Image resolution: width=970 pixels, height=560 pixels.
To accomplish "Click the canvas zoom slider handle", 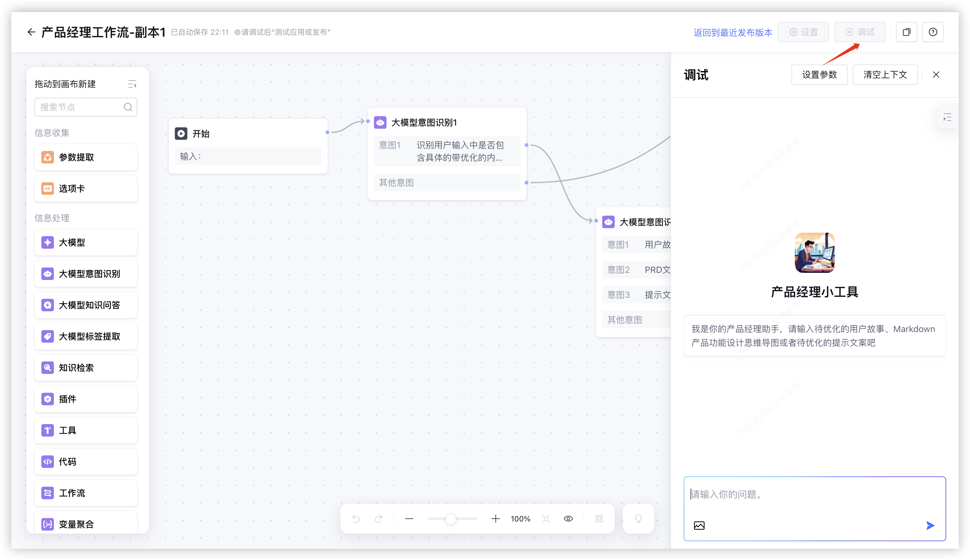I will click(451, 519).
